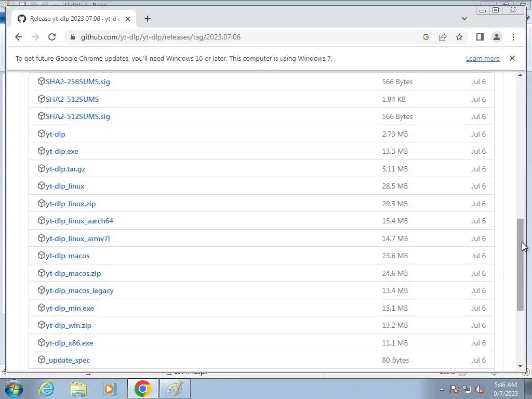The image size is (532, 399).
Task: Download yt-dlp_macos_legacy
Action: click(x=79, y=291)
